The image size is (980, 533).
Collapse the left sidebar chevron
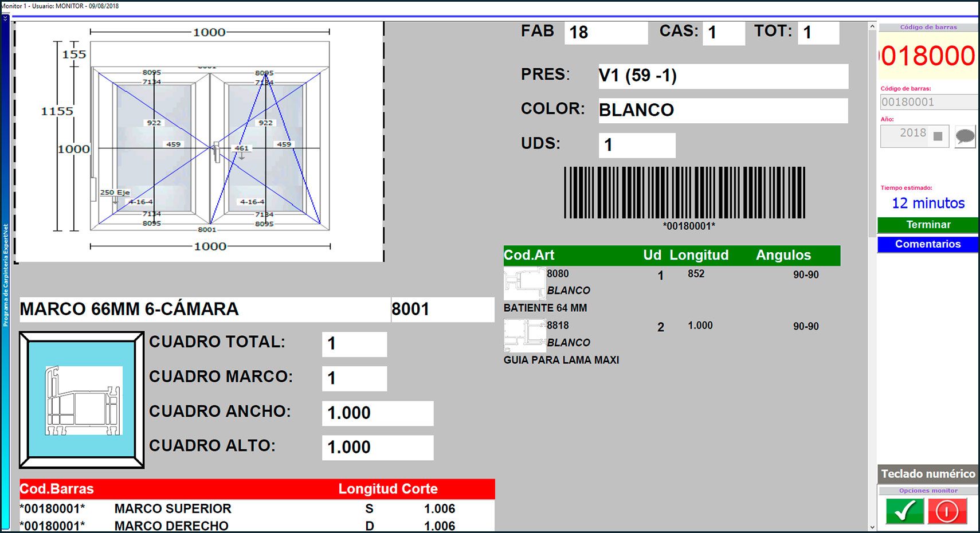(x=5, y=18)
